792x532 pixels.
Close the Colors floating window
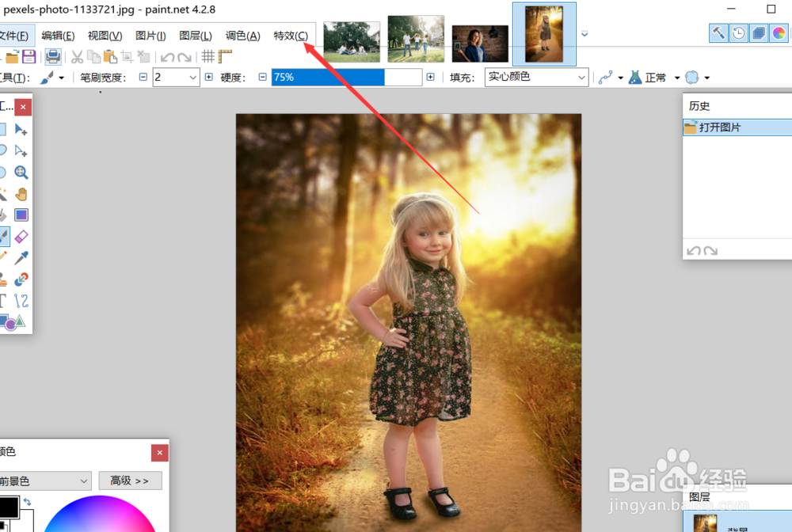160,453
